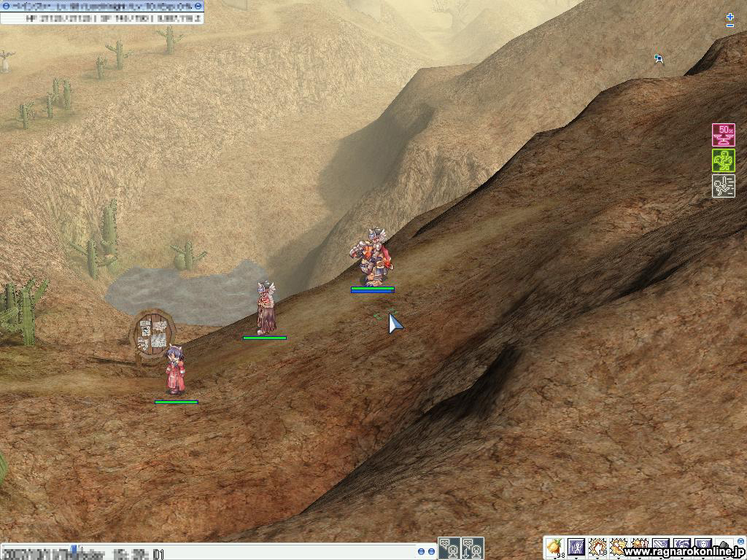Viewport: 747px width, 560px height.
Task: Open dropdown arrow under the spear-figure skill slot
Action: (x=576, y=558)
